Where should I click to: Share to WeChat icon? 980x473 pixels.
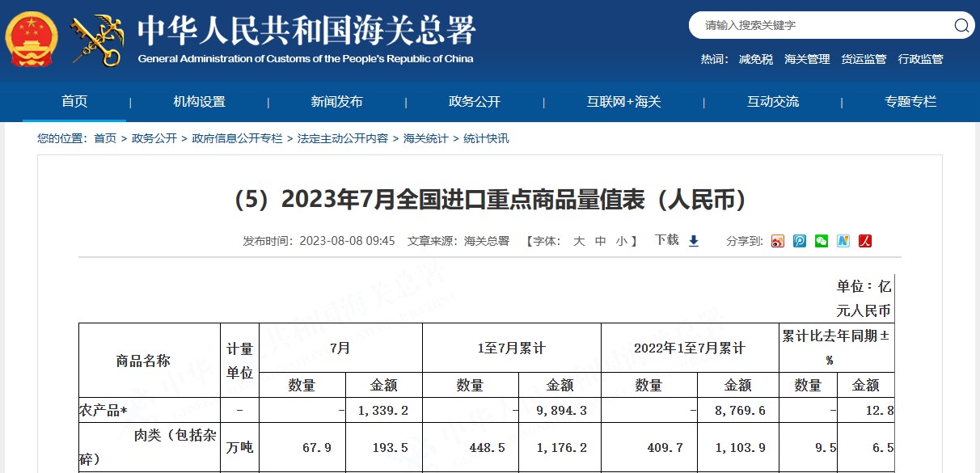(822, 241)
